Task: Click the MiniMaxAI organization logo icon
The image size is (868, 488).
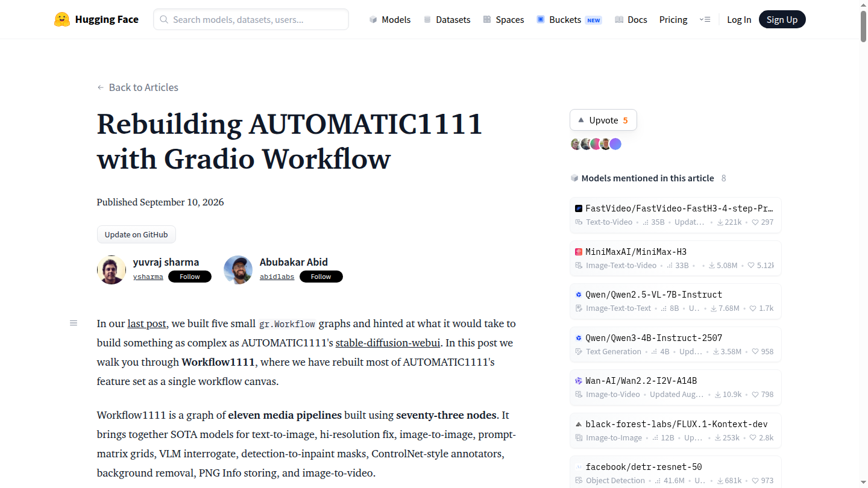Action: coord(579,252)
